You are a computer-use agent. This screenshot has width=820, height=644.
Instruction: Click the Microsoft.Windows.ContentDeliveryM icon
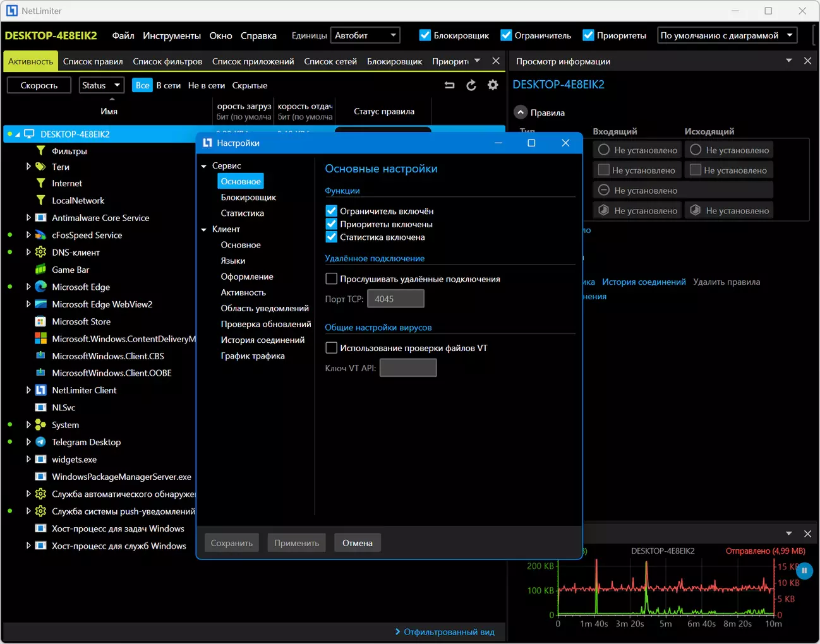point(41,338)
